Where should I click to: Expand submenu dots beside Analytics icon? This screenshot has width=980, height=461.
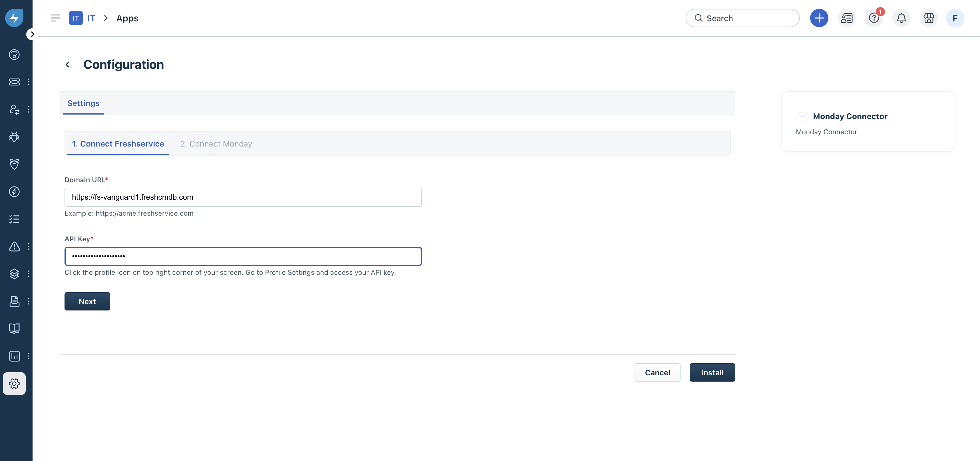29,356
